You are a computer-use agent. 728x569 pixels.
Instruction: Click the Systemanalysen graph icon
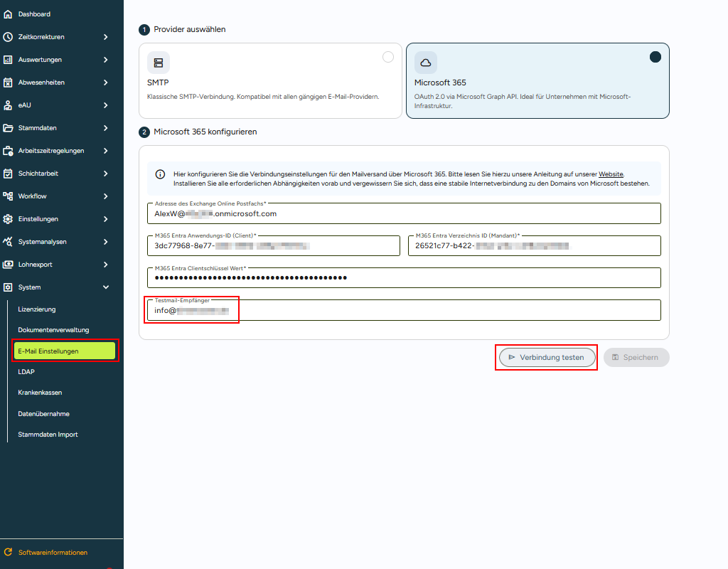[8, 242]
